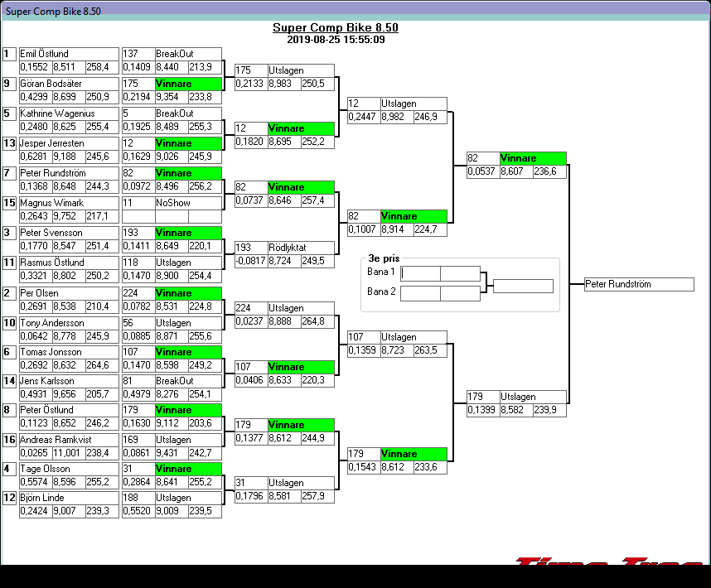Select the 3e pris result box

pos(523,286)
